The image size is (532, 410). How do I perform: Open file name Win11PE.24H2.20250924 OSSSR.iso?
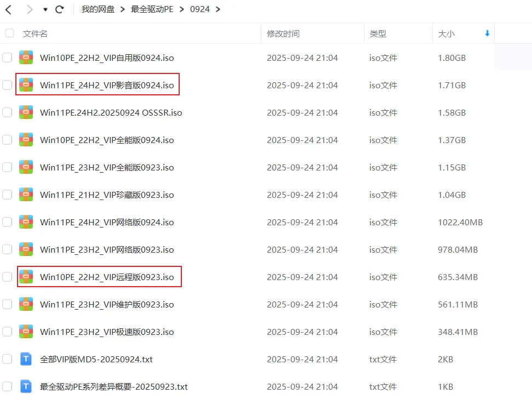(x=111, y=113)
